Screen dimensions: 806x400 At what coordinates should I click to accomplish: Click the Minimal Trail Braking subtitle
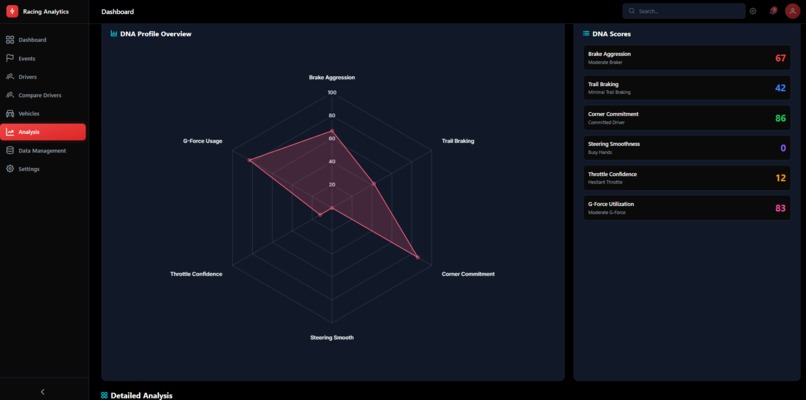609,93
